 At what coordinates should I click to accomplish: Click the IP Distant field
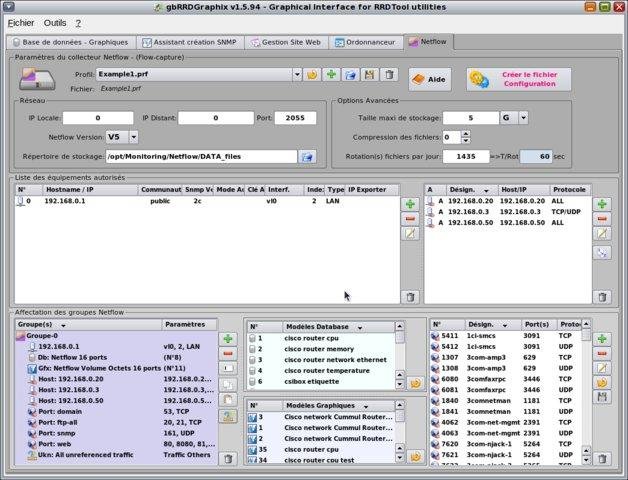[216, 118]
